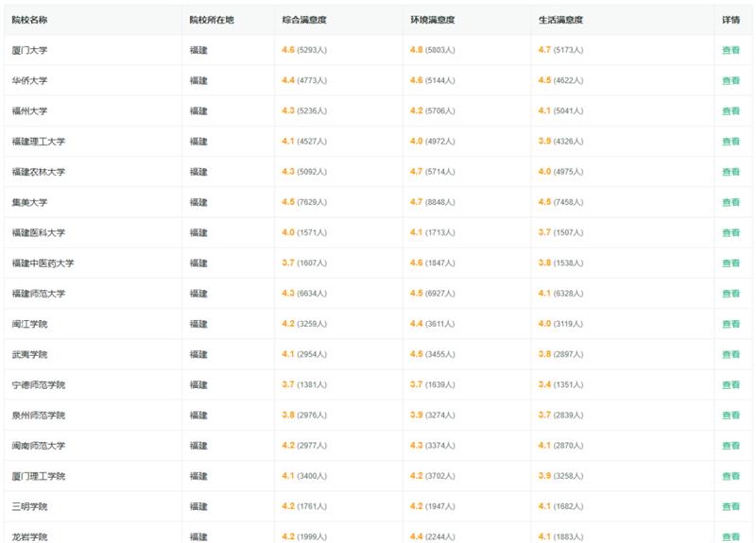Screen dimensions: 756x543
Task: Click 福建医科大学 overall score 4.0 (1571人)
Action: (x=304, y=232)
